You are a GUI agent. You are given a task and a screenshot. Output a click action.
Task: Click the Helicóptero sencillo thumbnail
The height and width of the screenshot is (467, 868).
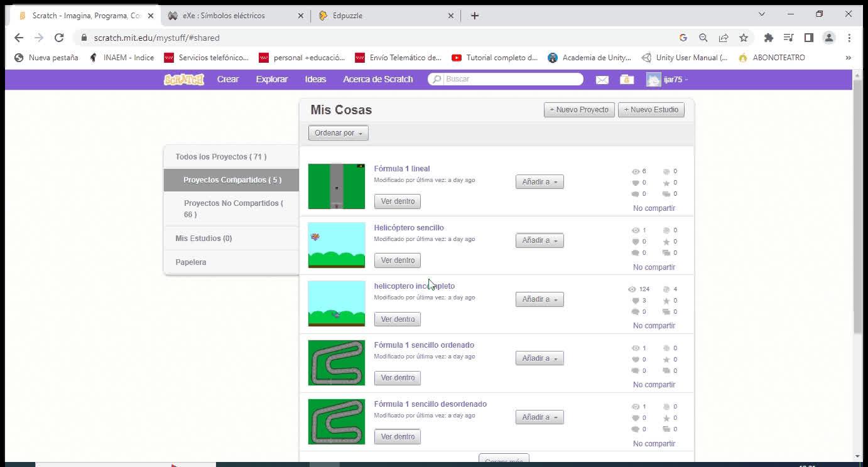click(x=337, y=245)
